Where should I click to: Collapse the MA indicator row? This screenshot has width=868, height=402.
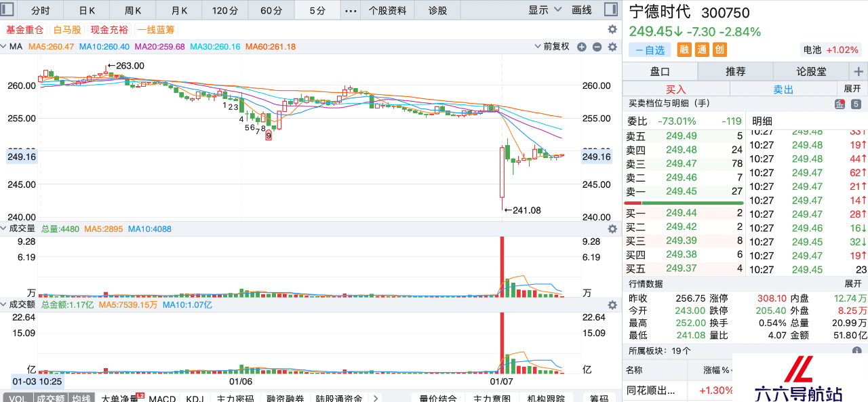(x=3, y=47)
